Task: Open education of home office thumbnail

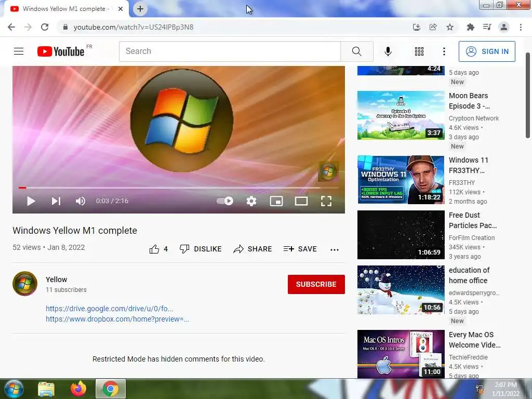Action: [401, 290]
